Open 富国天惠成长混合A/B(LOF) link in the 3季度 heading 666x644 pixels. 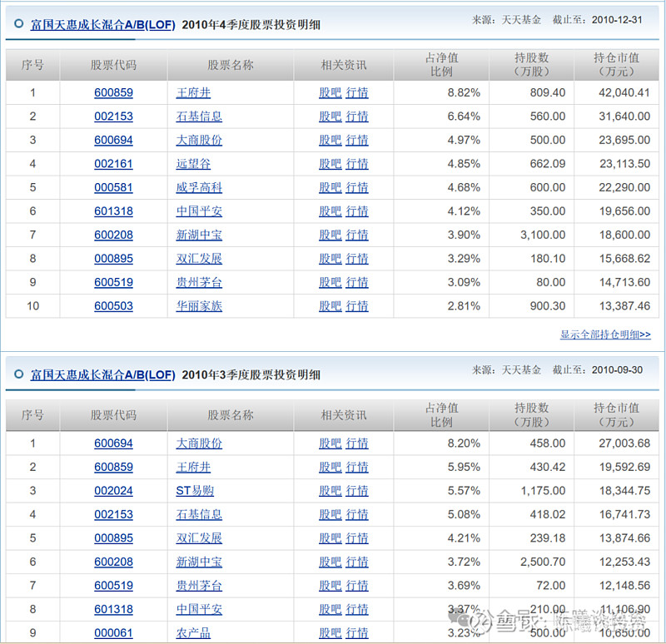102,375
